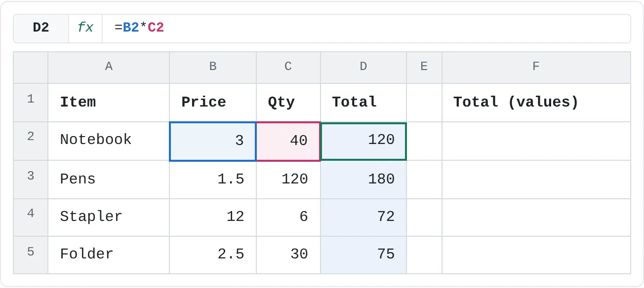Select the "Pens" cell

[x=109, y=180]
